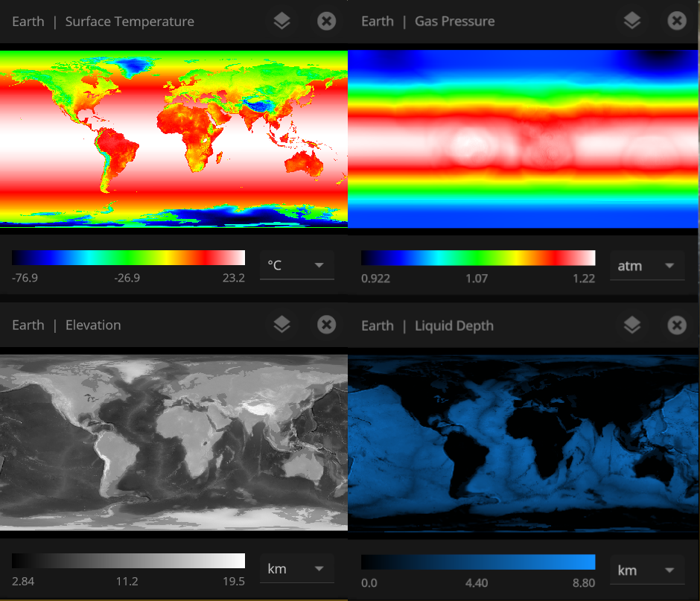The height and width of the screenshot is (601, 700).
Task: Click the Elevation grayscale world map
Action: [174, 442]
